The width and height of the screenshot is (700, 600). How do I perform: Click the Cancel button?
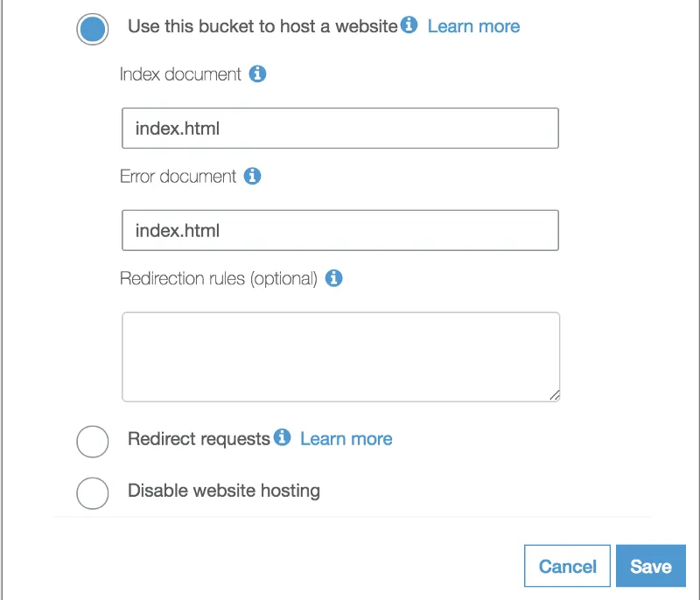pos(567,566)
